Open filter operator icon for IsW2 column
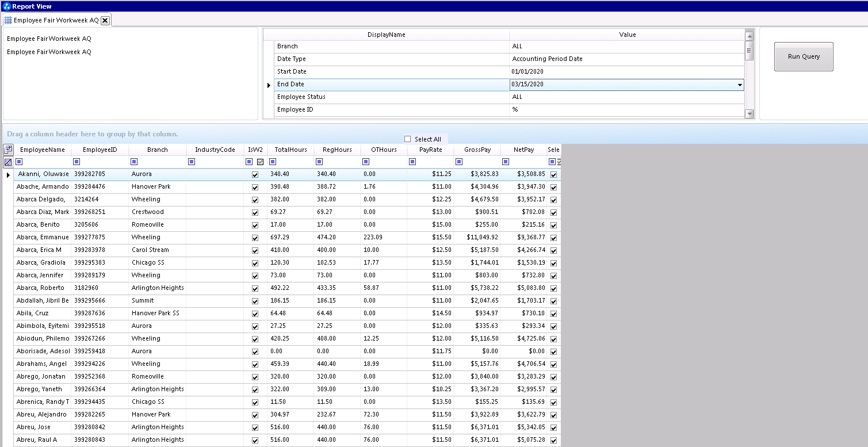 [249, 162]
